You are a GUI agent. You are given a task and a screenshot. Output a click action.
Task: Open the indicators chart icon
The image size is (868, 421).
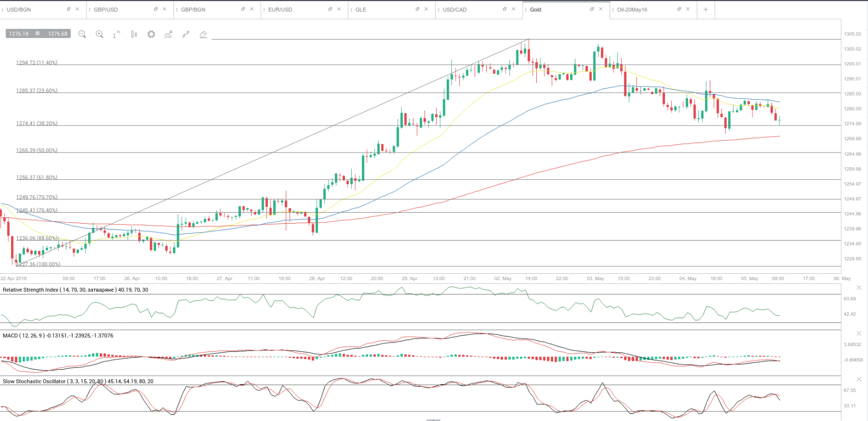click(x=168, y=34)
